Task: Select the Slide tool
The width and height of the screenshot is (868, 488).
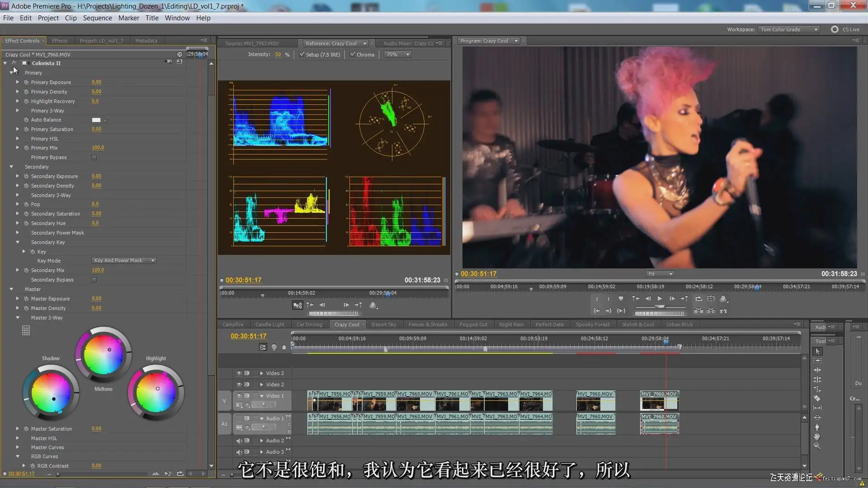Action: pyautogui.click(x=817, y=418)
